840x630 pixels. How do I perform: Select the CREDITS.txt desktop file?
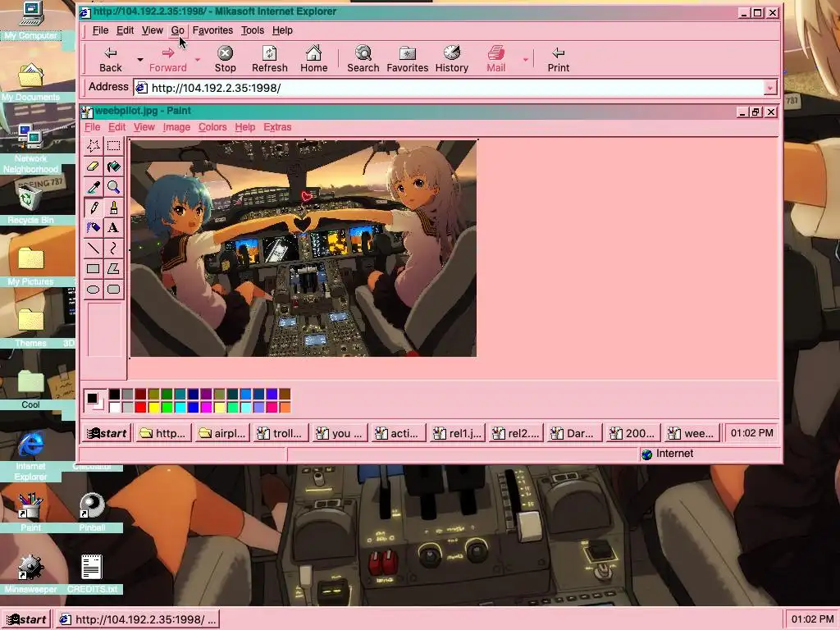click(x=92, y=573)
